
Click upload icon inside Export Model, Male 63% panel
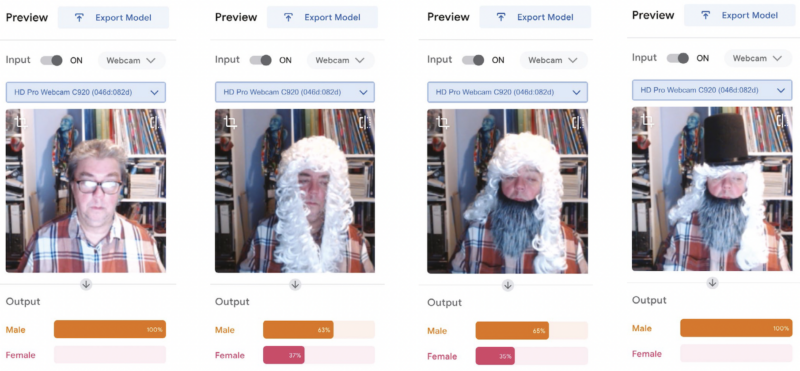pyautogui.click(x=288, y=17)
